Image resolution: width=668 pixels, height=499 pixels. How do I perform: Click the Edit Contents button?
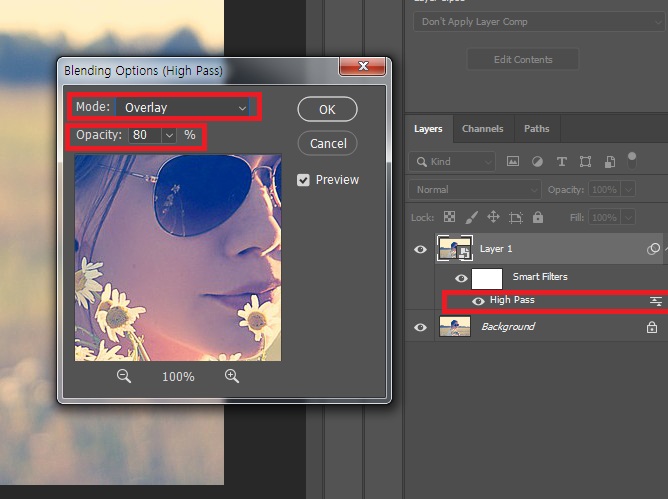pyautogui.click(x=523, y=59)
